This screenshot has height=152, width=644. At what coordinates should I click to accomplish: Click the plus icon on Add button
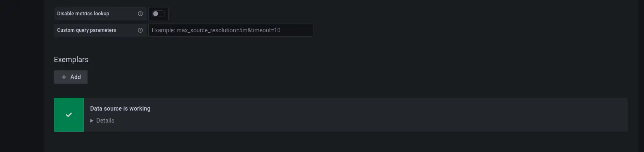pyautogui.click(x=64, y=77)
